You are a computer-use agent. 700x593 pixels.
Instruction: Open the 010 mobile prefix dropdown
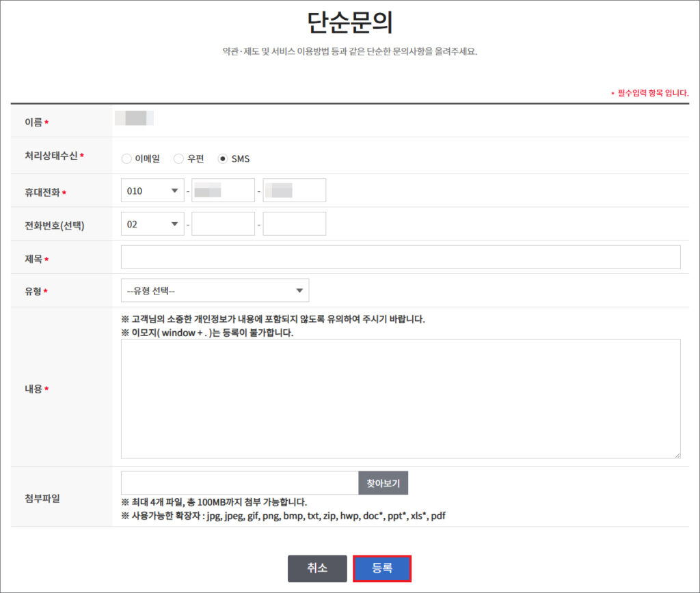152,191
